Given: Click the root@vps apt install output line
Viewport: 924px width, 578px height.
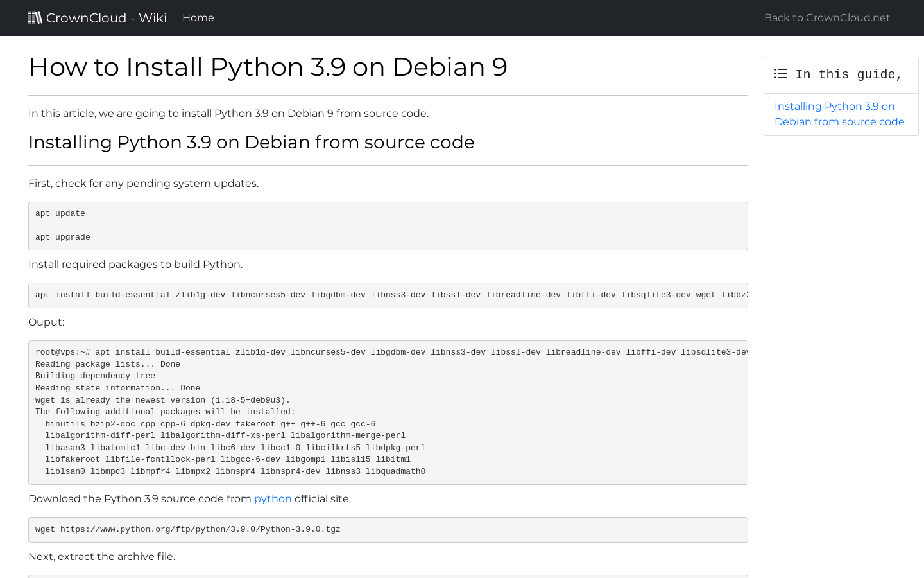Looking at the screenshot, I should 391,352.
